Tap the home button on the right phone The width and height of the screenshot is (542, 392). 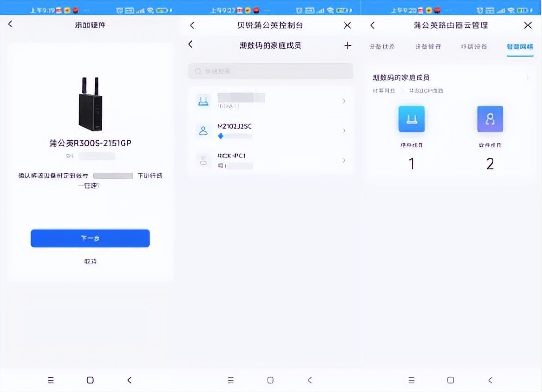[451, 380]
